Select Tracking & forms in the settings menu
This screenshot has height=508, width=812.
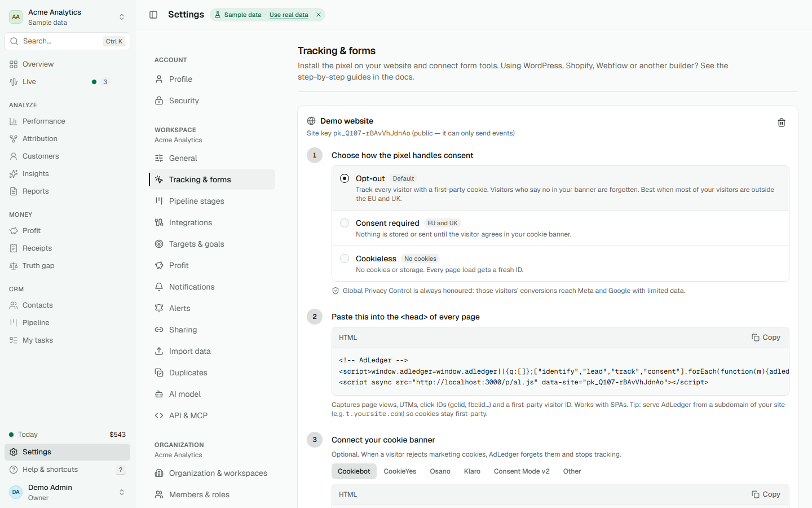click(x=212, y=179)
